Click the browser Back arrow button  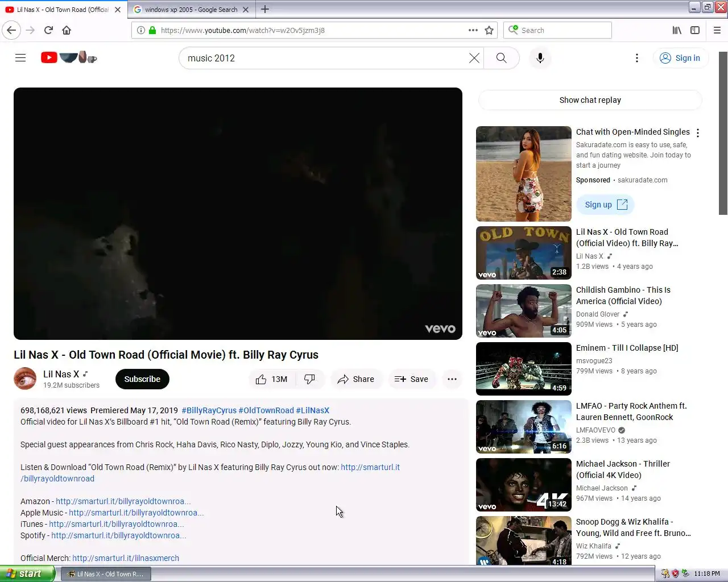(11, 30)
